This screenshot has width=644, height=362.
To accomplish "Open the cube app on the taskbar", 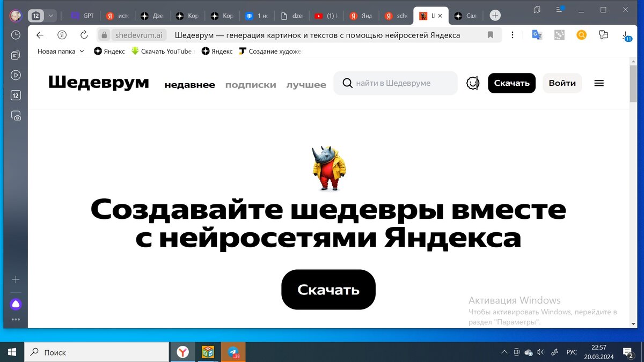I will tap(208, 352).
